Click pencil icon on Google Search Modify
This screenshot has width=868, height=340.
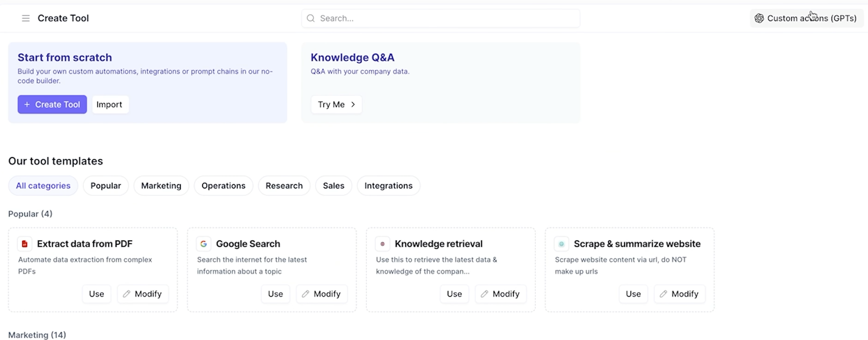[305, 294]
